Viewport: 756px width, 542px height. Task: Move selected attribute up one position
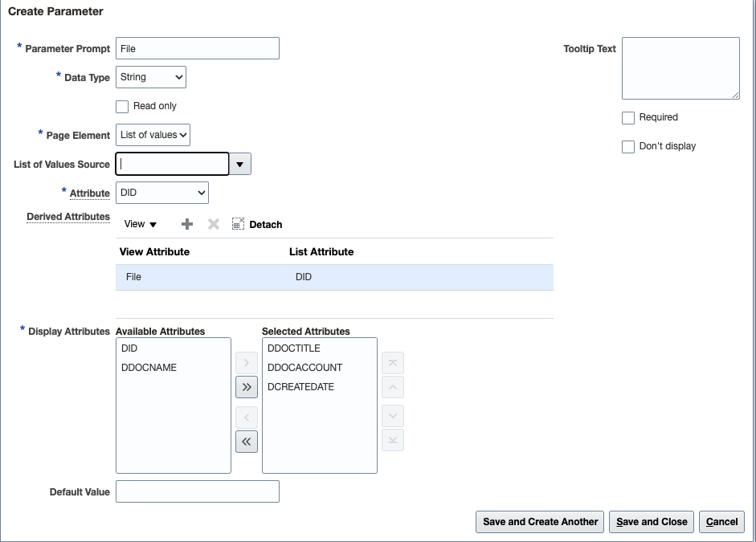click(x=393, y=387)
